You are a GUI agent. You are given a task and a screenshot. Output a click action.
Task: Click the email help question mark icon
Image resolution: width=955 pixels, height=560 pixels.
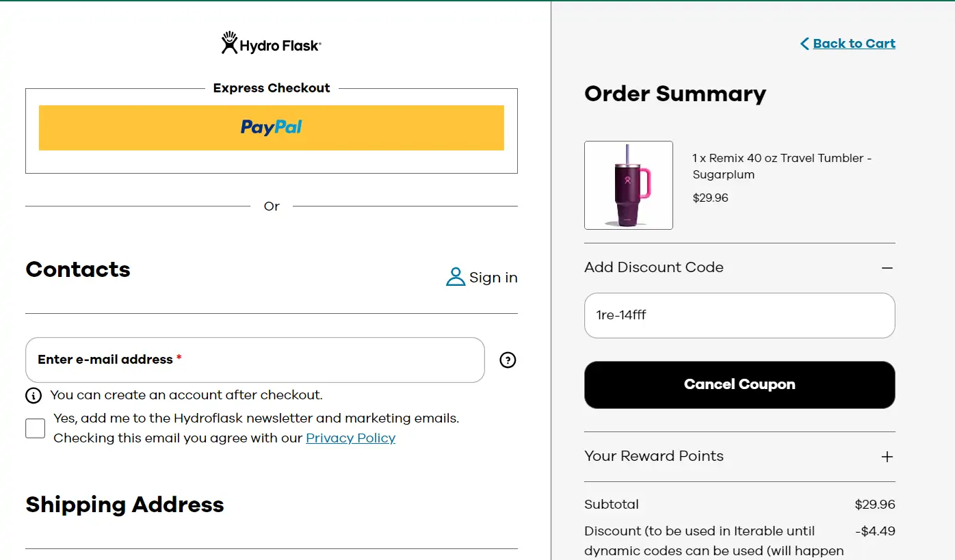click(x=508, y=360)
